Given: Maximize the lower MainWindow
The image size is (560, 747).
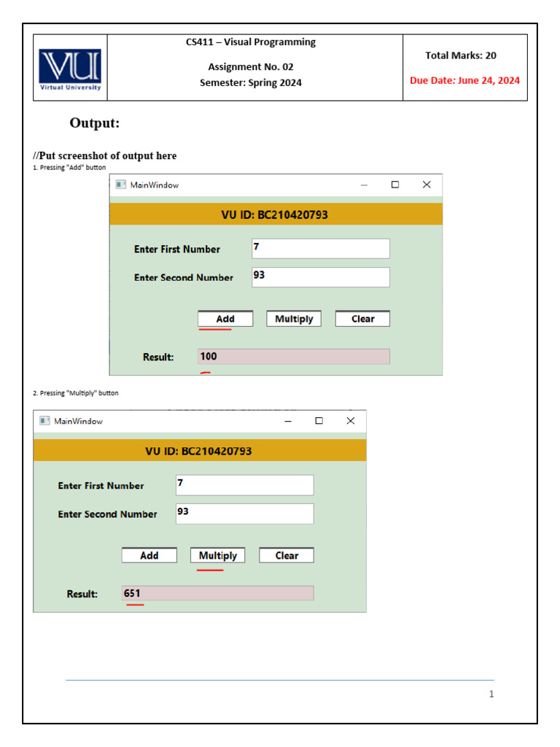Looking at the screenshot, I should [x=319, y=421].
